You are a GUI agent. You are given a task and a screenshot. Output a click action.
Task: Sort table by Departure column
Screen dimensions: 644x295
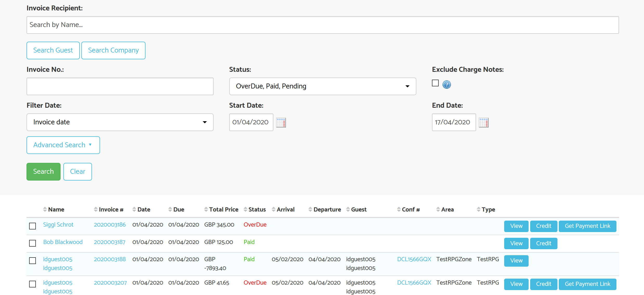click(325, 209)
